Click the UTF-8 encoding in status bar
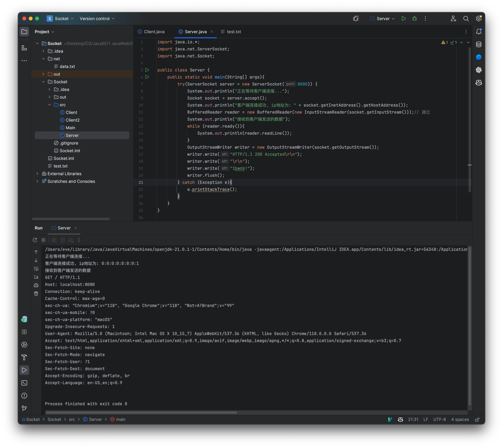503x448 pixels. (x=439, y=419)
